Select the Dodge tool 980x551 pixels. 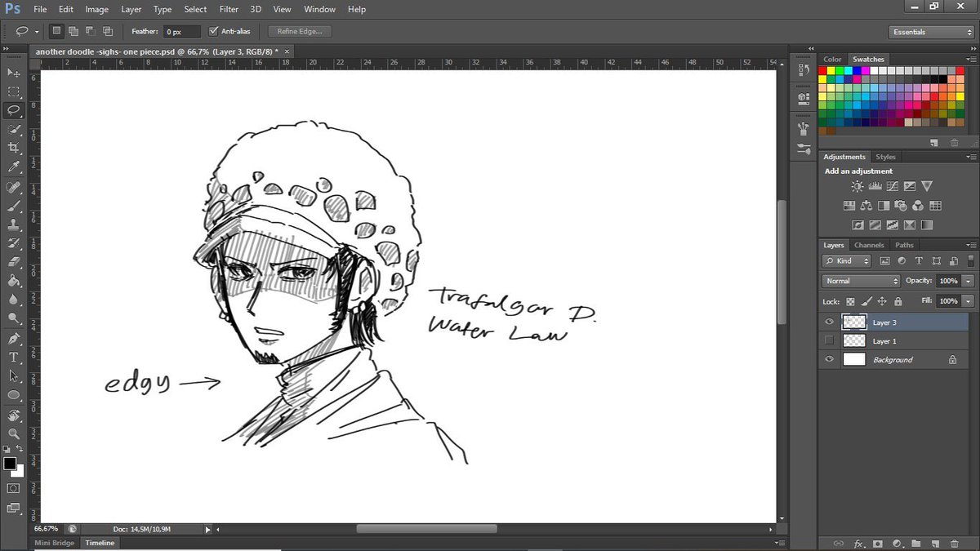[14, 318]
